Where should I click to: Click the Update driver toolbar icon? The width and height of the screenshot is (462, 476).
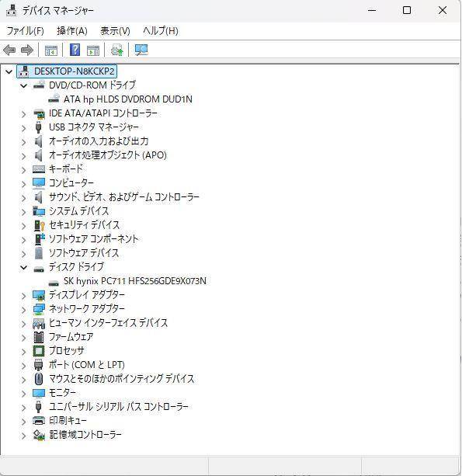point(117,50)
